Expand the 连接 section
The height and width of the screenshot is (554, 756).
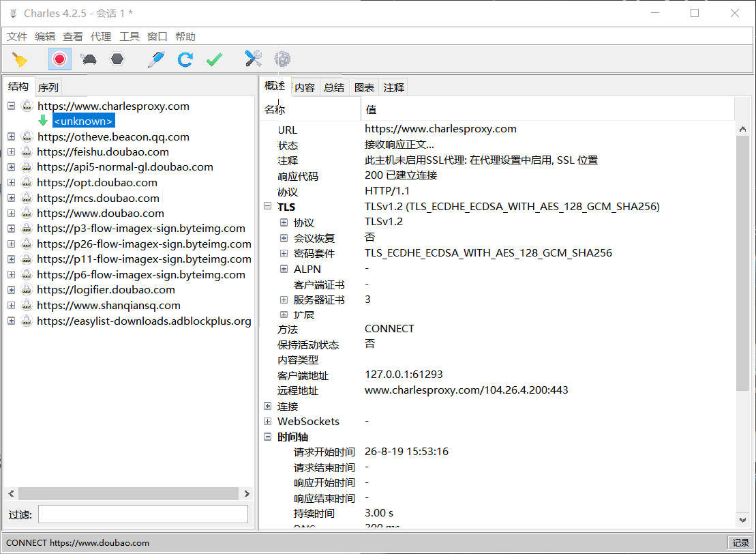[x=268, y=407]
